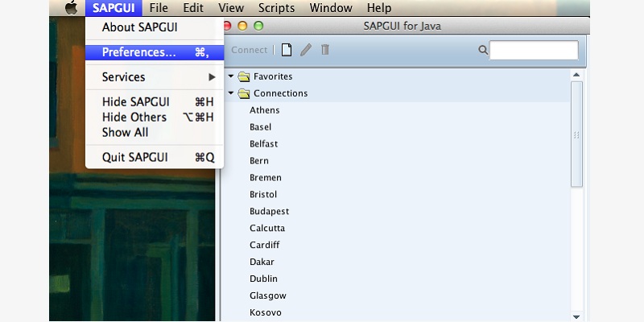Image resolution: width=644 pixels, height=322 pixels.
Task: Click the vertical scrollbar thumb
Action: [576, 134]
